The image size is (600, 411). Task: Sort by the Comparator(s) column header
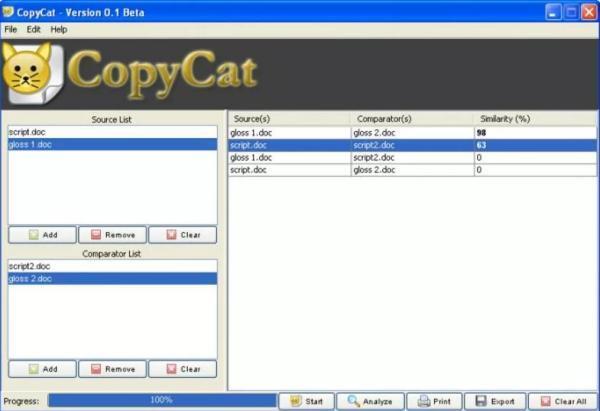point(412,119)
